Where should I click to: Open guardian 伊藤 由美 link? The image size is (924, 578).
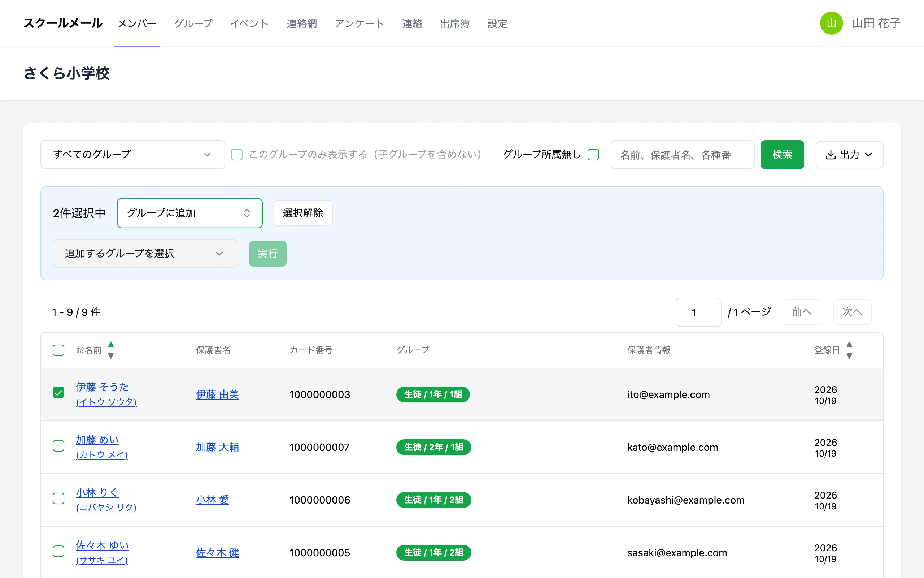tap(217, 394)
